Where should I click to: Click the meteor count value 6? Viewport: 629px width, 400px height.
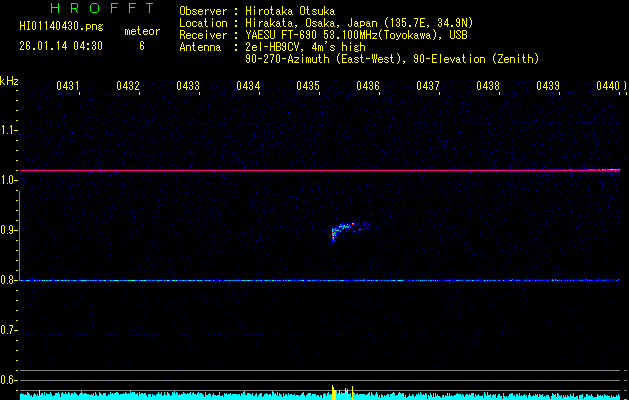(141, 46)
